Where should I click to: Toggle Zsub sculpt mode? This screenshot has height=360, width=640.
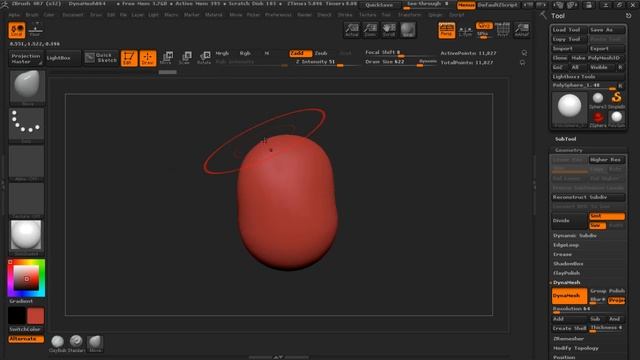321,53
